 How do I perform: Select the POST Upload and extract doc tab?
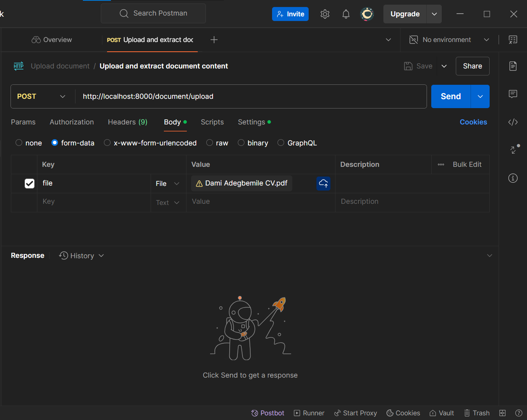[x=150, y=40]
